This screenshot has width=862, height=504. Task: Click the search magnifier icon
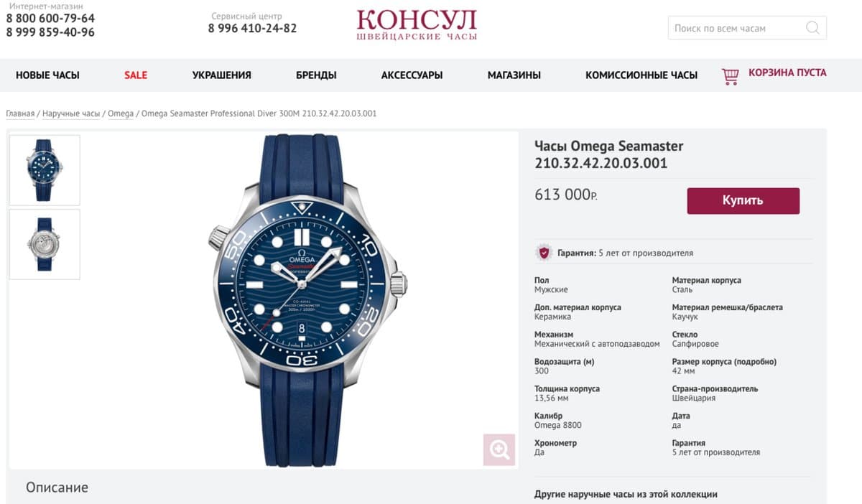(x=812, y=28)
